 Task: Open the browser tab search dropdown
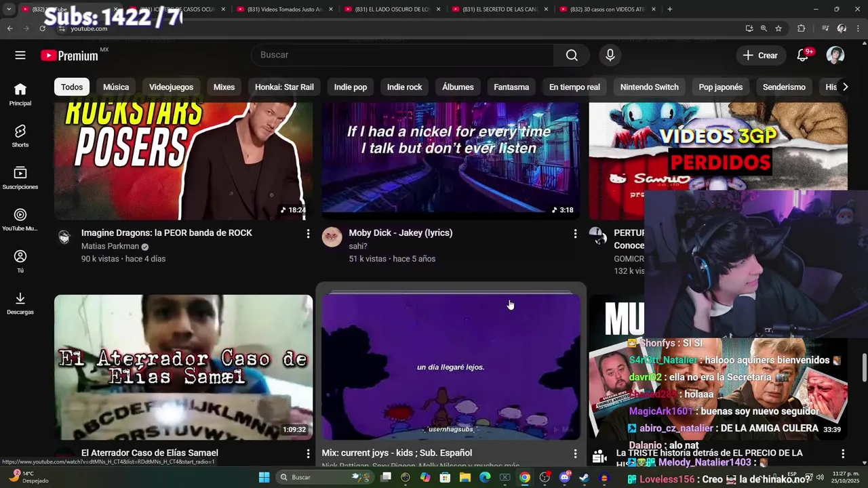coord(9,9)
